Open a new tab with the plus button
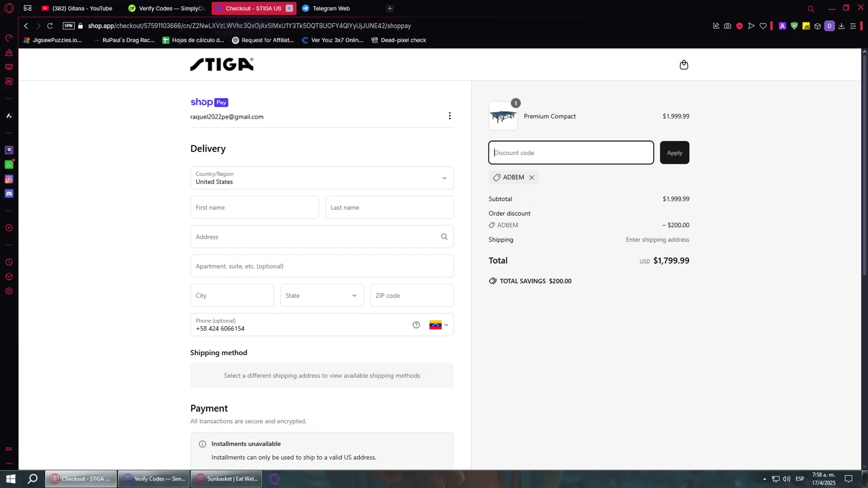This screenshot has width=868, height=488. tap(390, 9)
